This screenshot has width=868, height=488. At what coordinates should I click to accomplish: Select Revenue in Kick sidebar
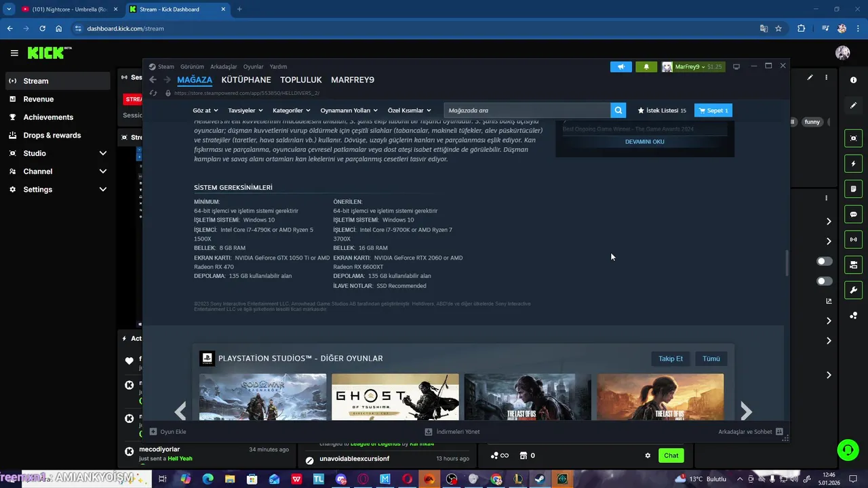[57, 99]
